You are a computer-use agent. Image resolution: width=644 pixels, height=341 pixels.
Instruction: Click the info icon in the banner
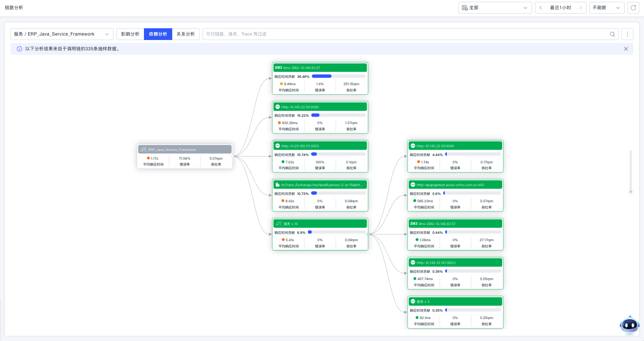[x=19, y=49]
